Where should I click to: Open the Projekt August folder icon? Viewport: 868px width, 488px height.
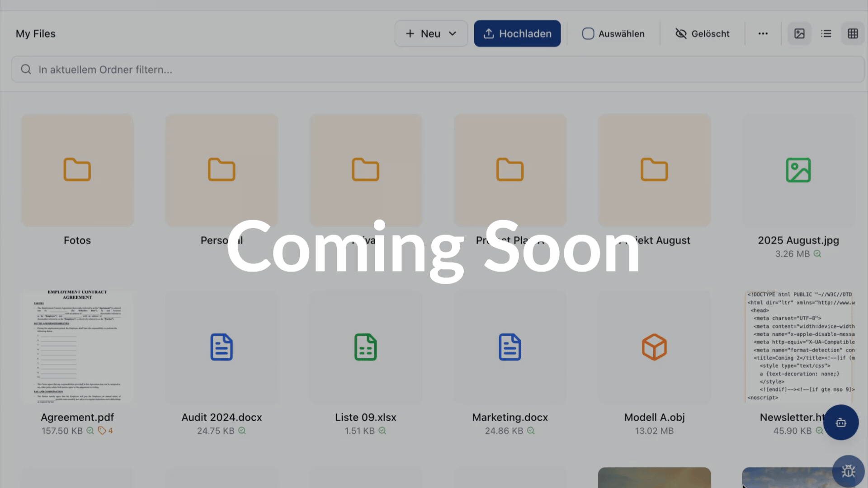[x=654, y=170]
